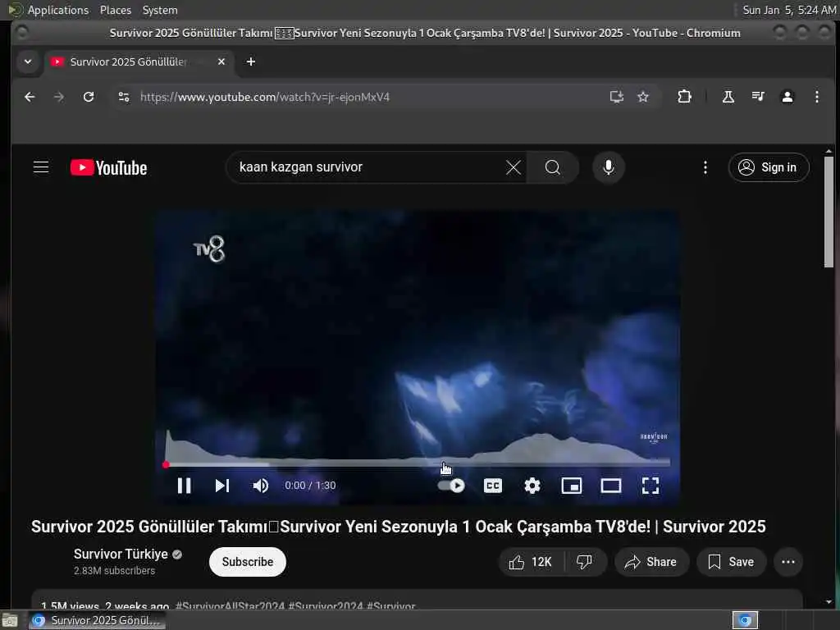This screenshot has width=840, height=630.
Task: Reload the current page
Action: (x=89, y=97)
